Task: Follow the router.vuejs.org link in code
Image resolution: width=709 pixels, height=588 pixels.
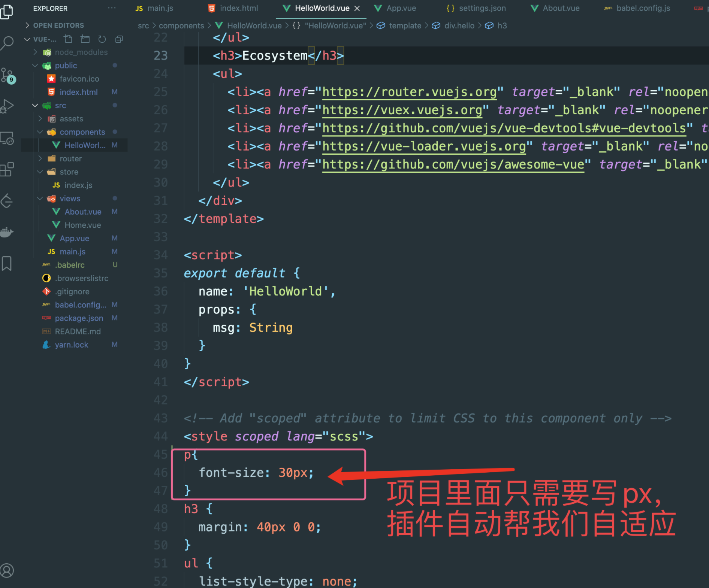Action: (x=409, y=92)
